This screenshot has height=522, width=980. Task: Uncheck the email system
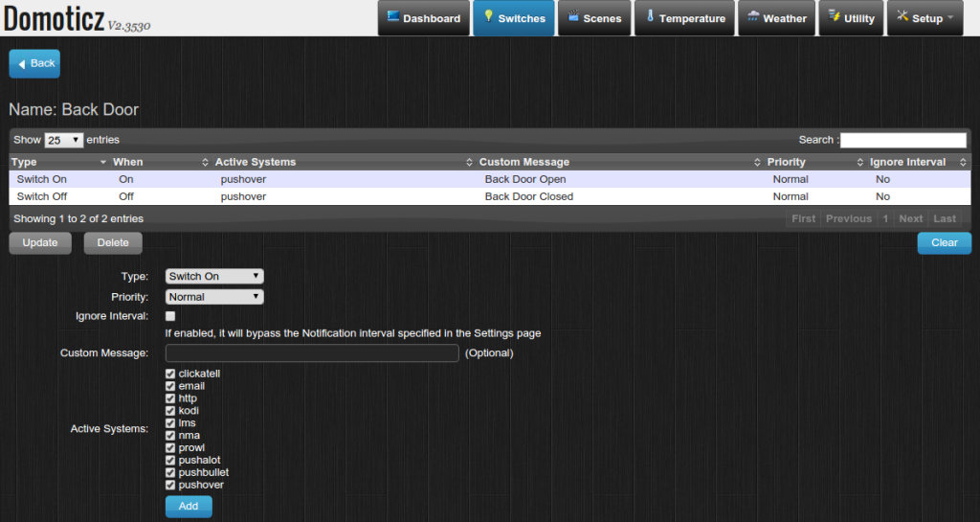tap(170, 386)
